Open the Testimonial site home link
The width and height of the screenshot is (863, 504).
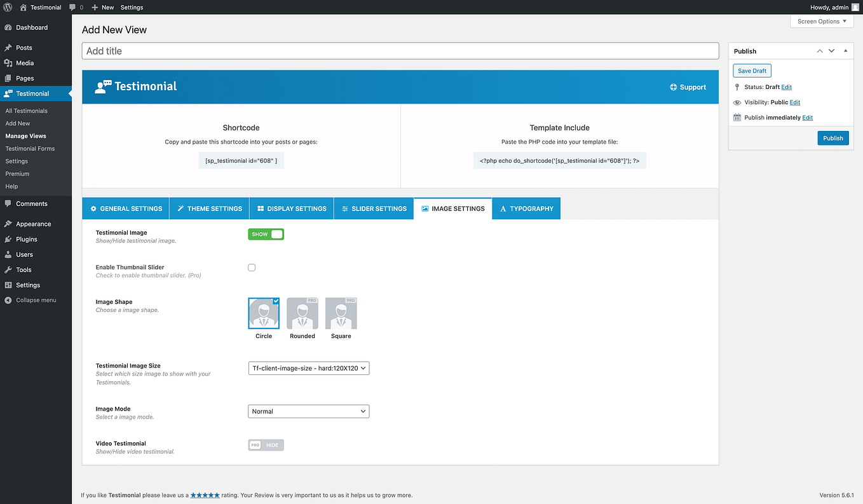point(41,7)
